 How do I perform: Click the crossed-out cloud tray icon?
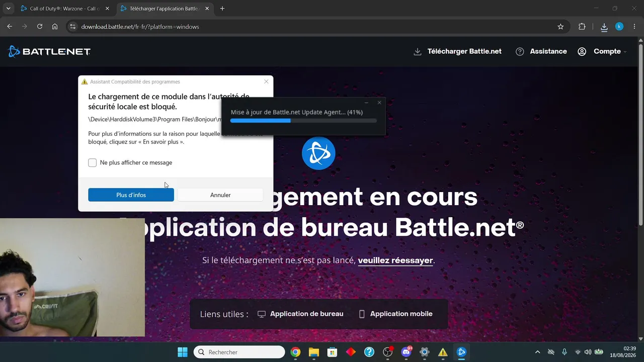[x=551, y=352]
